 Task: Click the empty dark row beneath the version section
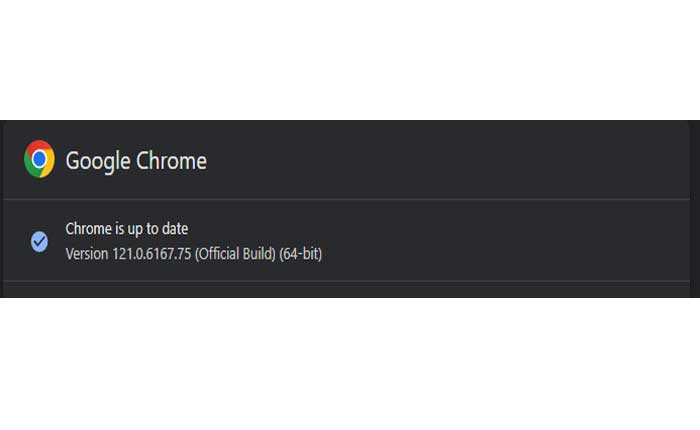(x=350, y=290)
